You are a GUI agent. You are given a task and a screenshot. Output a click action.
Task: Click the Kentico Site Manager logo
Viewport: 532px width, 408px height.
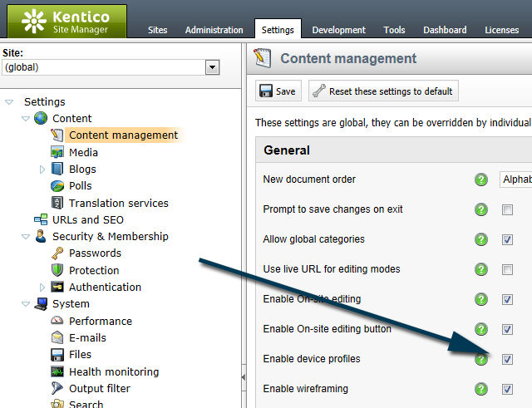click(66, 22)
